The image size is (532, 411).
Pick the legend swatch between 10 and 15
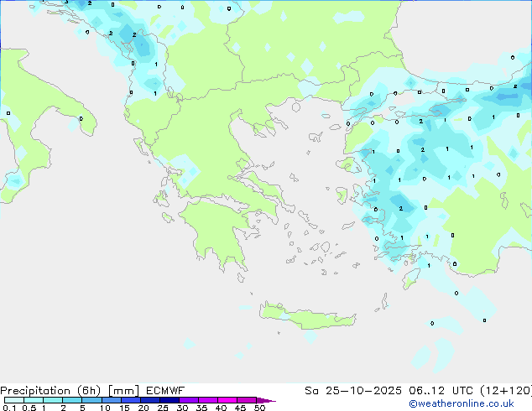pos(114,401)
